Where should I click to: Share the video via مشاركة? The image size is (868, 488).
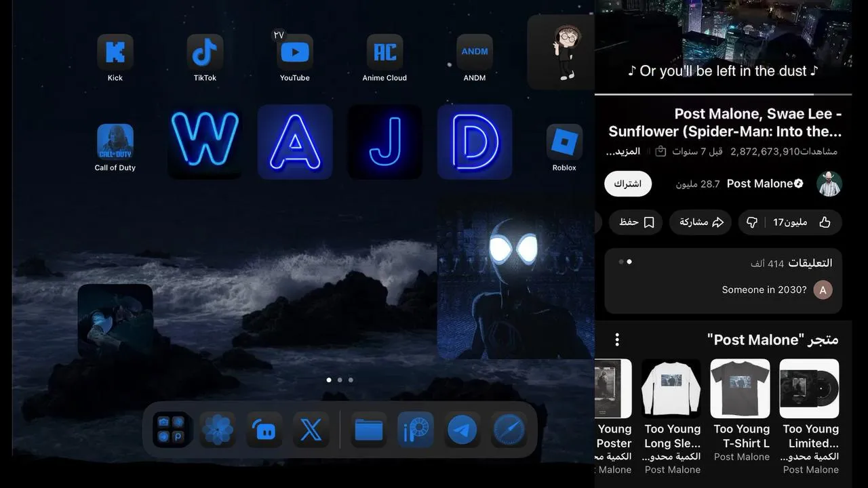click(x=701, y=222)
